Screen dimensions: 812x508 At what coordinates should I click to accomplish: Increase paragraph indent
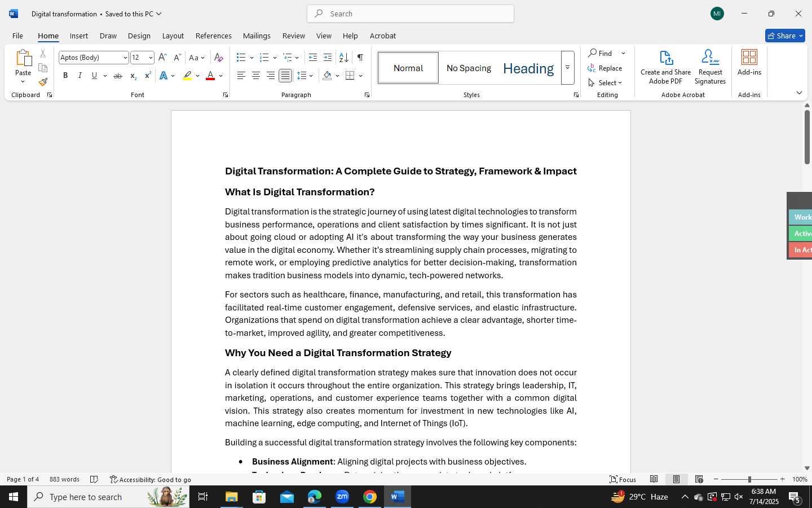(327, 58)
